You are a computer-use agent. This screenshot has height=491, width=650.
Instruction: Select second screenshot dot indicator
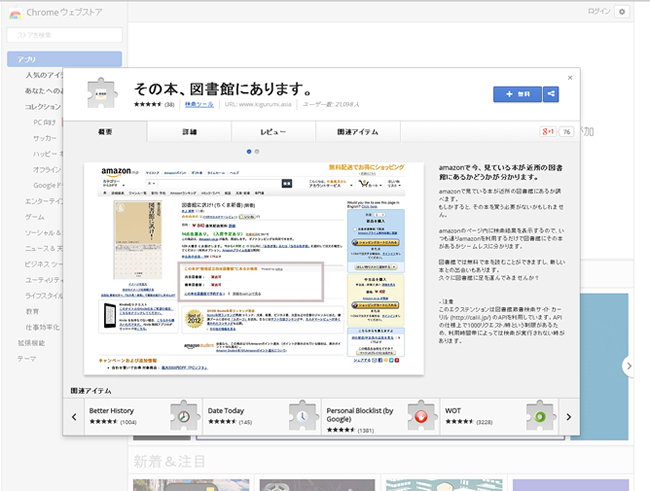tap(257, 152)
